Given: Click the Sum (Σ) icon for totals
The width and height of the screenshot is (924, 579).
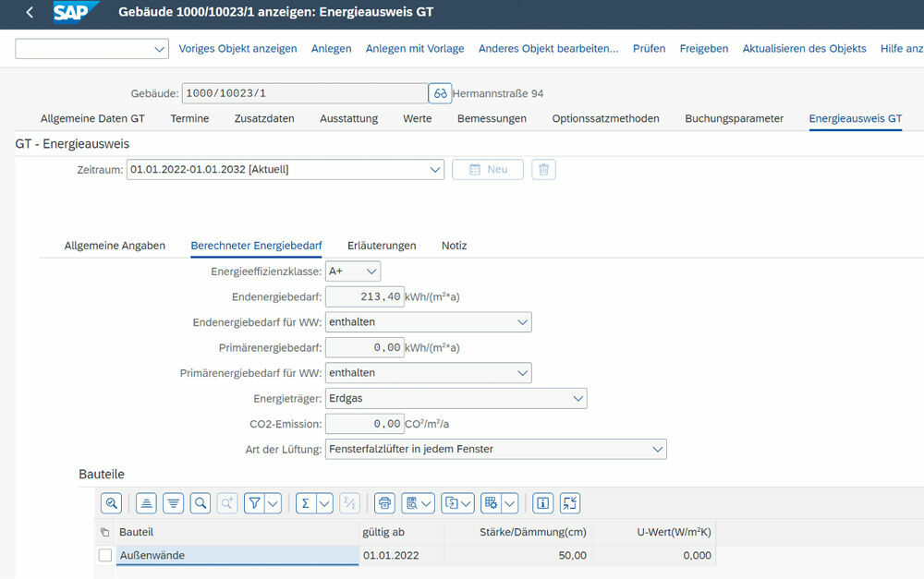Looking at the screenshot, I should pyautogui.click(x=308, y=503).
